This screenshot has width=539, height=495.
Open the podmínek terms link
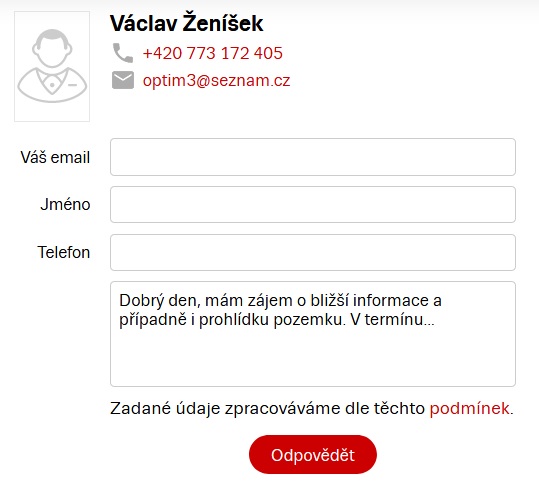[x=470, y=409]
